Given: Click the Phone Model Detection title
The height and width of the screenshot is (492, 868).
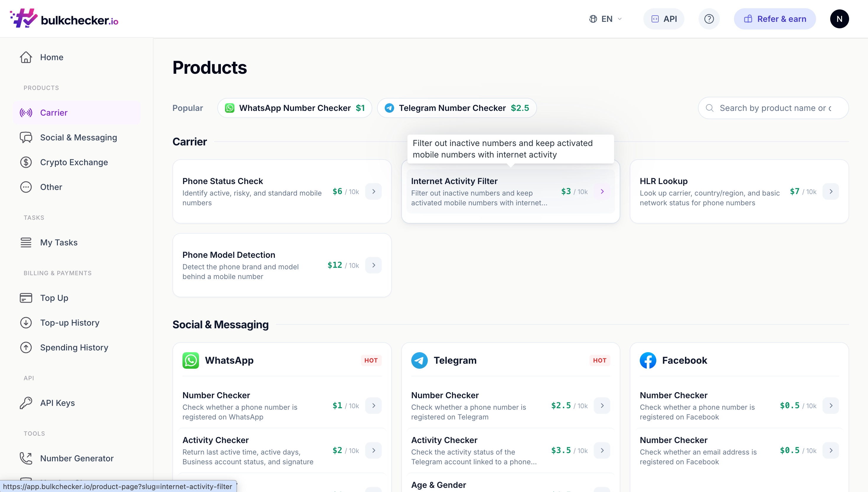Looking at the screenshot, I should (x=229, y=255).
